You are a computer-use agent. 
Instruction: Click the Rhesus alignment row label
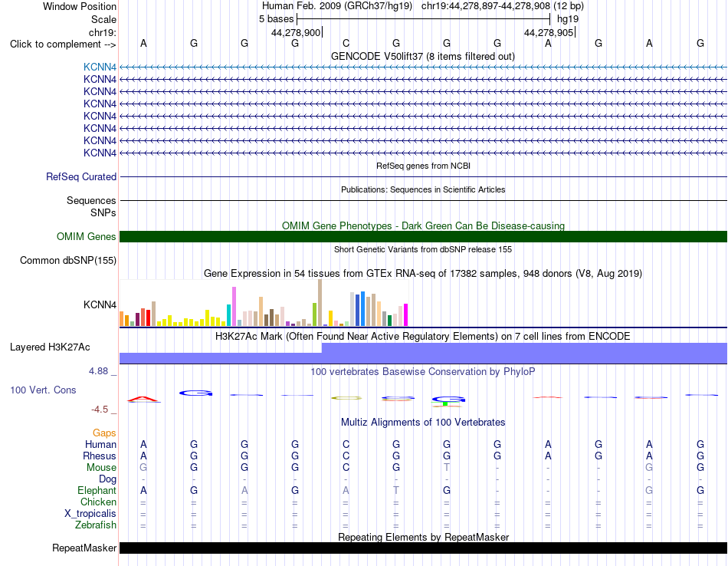click(x=100, y=456)
